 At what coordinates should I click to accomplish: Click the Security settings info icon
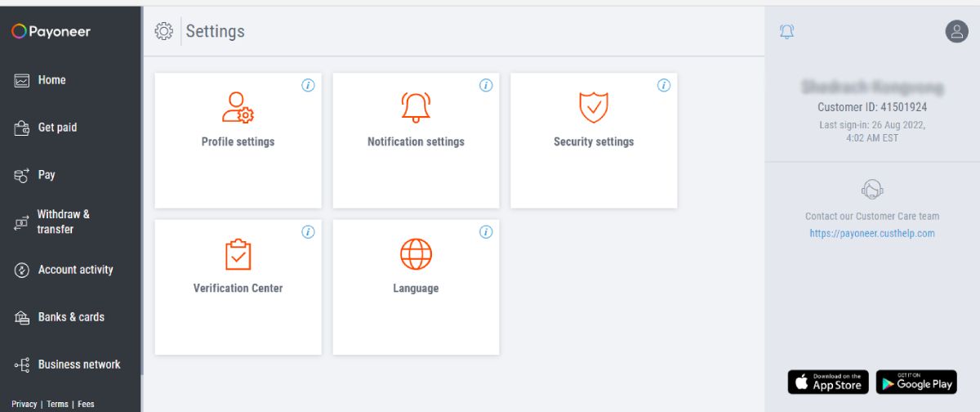[x=664, y=85]
